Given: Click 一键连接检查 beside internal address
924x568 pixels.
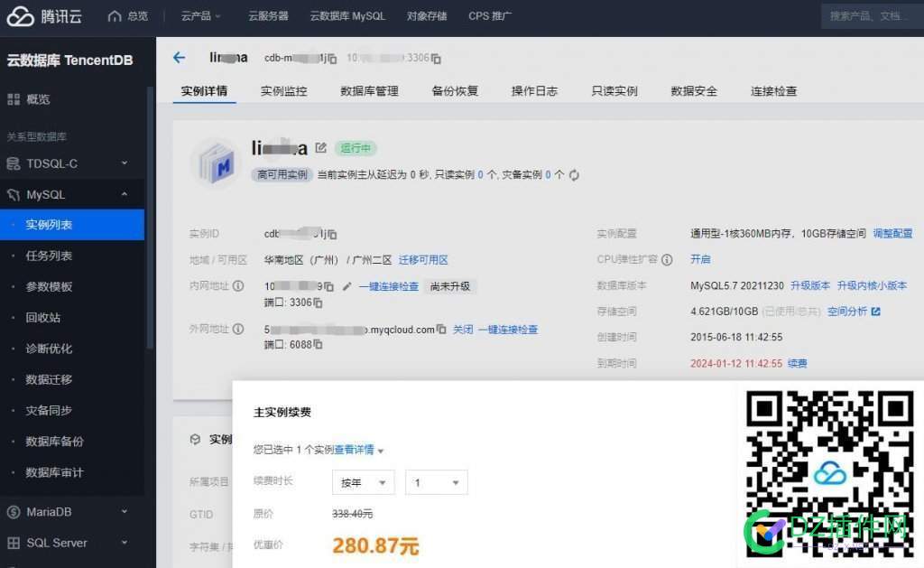Looking at the screenshot, I should click(389, 286).
